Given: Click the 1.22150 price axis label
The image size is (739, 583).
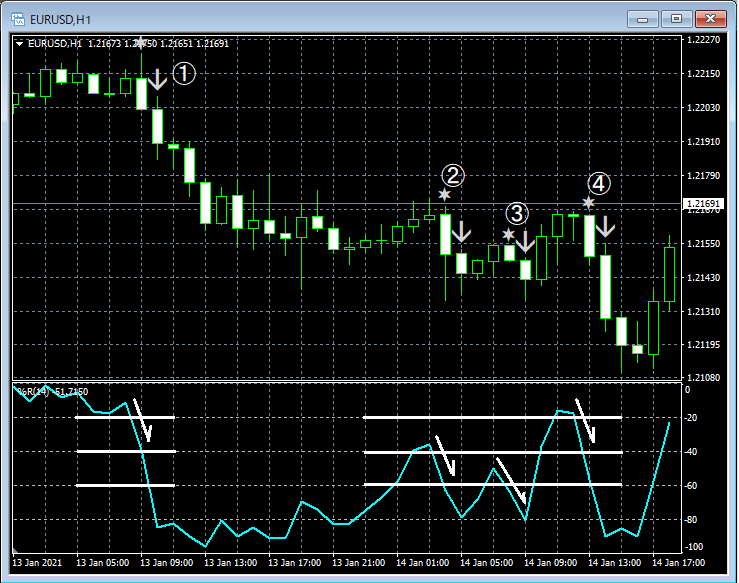Looking at the screenshot, I should click(704, 74).
